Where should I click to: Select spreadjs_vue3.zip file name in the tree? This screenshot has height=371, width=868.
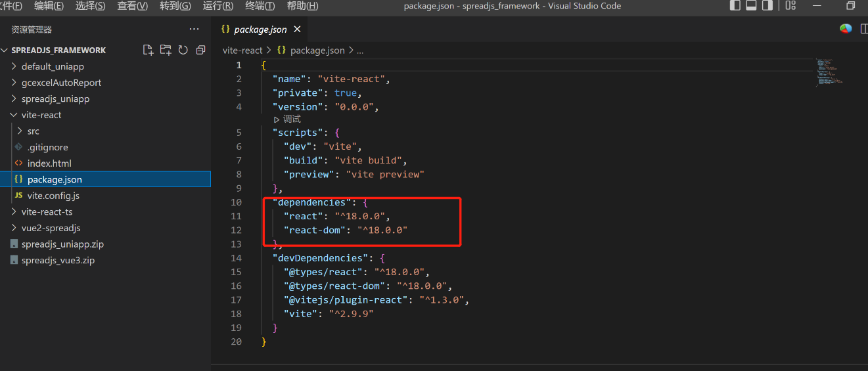point(58,260)
